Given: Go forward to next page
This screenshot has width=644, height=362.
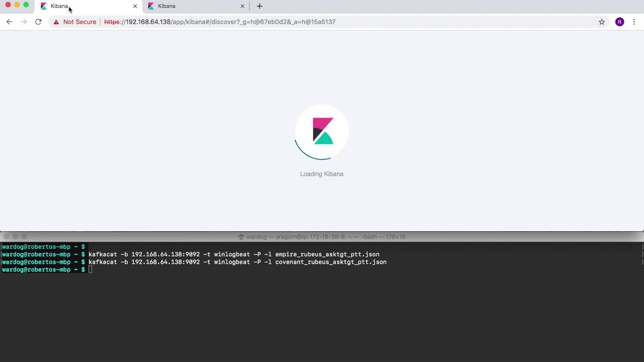Looking at the screenshot, I should [24, 22].
